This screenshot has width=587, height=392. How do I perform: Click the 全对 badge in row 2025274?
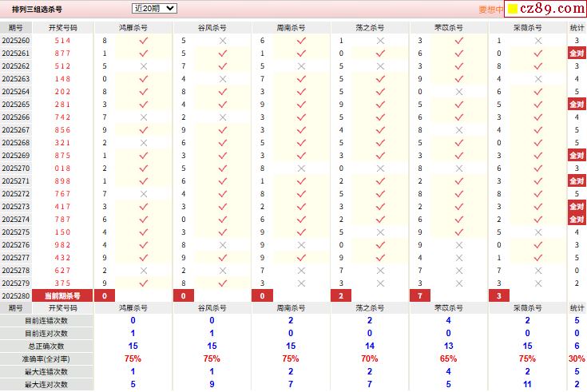(x=577, y=220)
